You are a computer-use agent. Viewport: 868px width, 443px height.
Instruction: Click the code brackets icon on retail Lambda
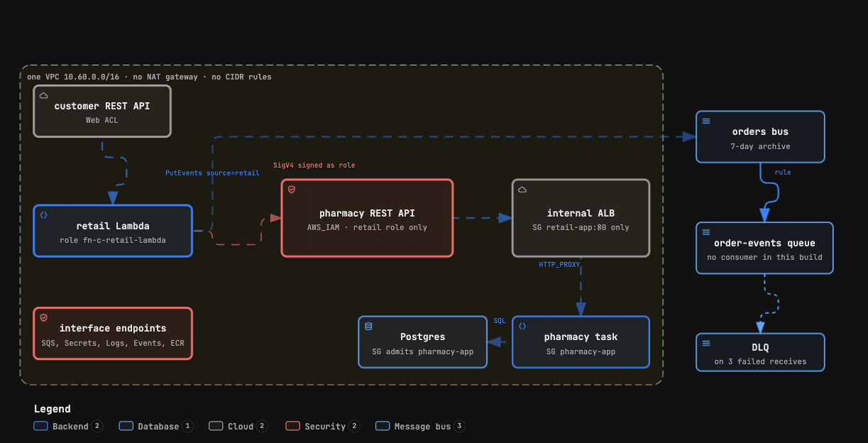click(x=43, y=214)
